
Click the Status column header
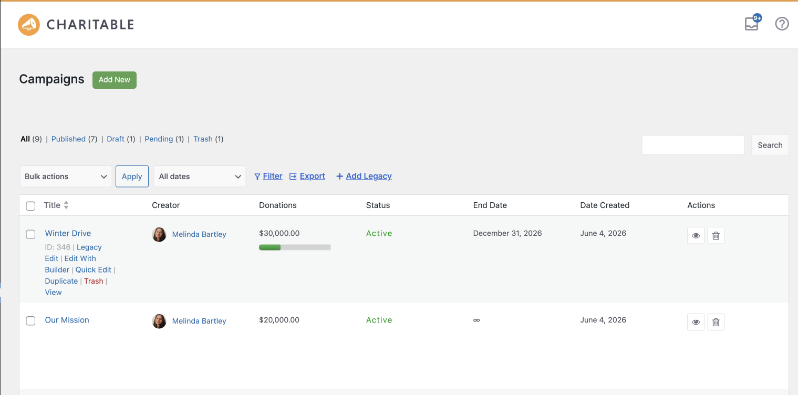pos(378,205)
